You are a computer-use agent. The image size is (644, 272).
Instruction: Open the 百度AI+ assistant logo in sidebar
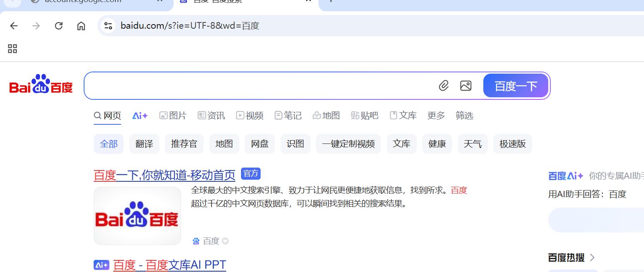[x=566, y=176]
